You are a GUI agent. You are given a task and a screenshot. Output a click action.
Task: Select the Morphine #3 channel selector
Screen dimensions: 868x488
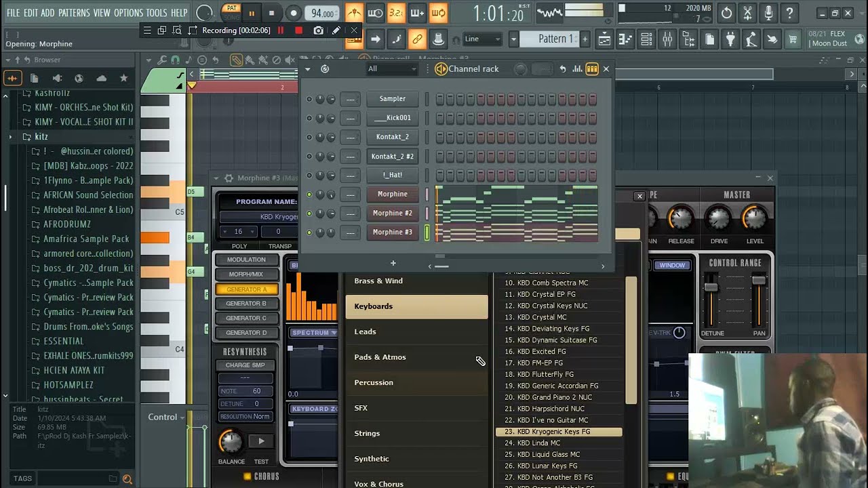coord(427,232)
